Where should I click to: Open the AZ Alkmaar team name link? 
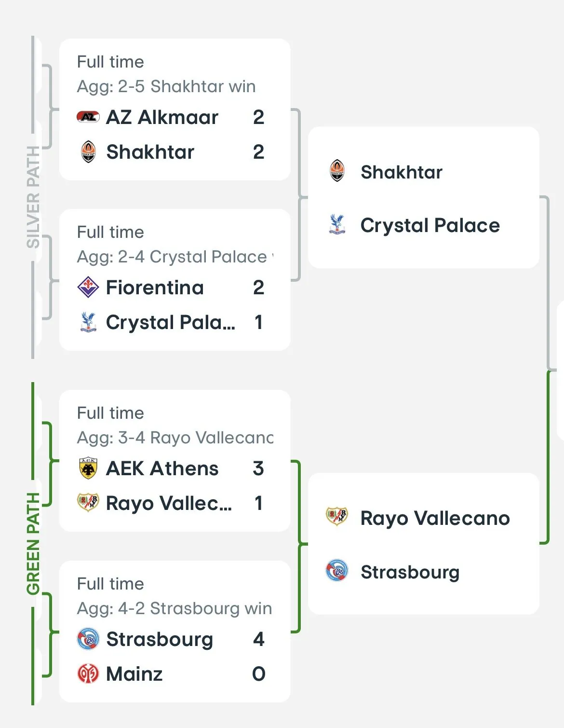tap(162, 117)
